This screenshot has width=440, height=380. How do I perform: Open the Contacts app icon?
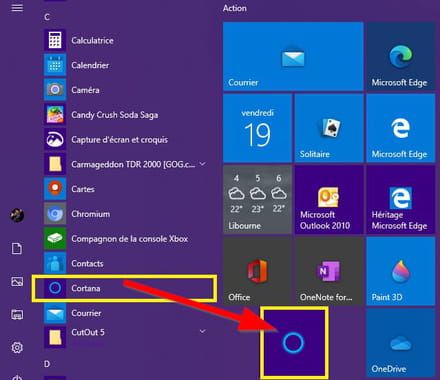coord(55,263)
